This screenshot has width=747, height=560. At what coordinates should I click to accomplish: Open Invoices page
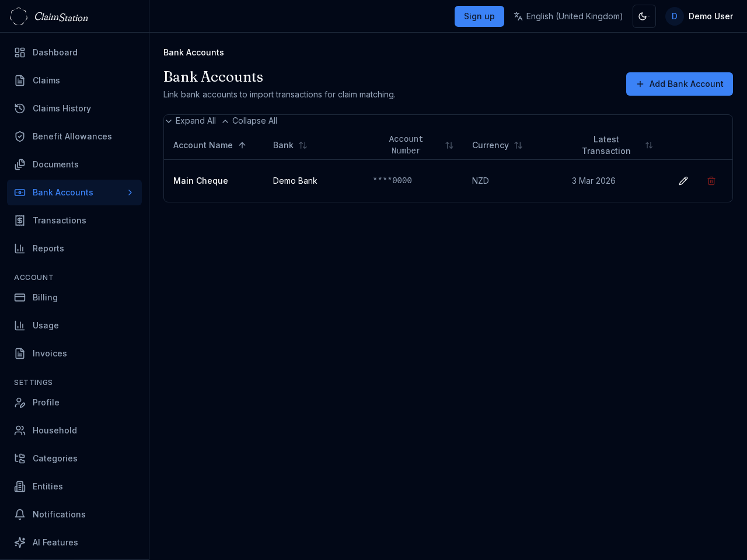(75, 353)
